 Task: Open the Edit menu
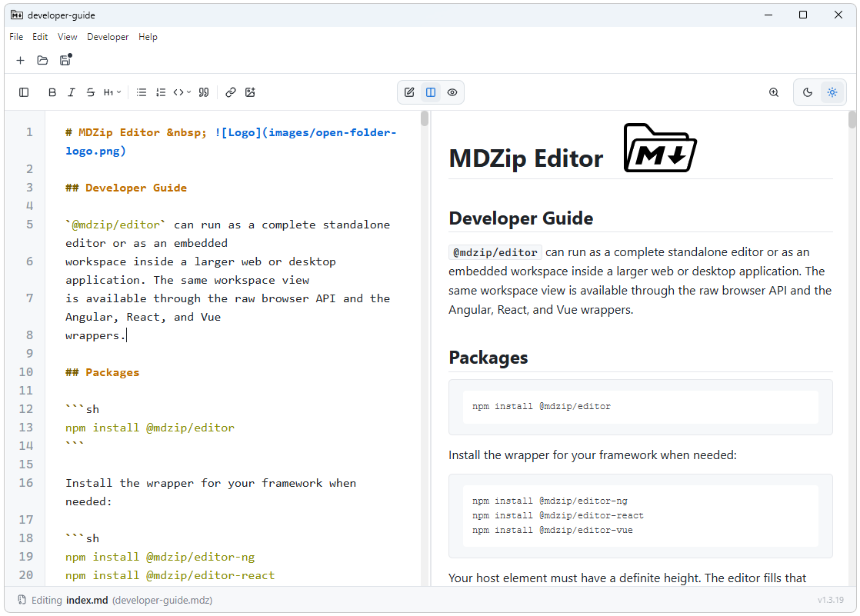(x=40, y=37)
